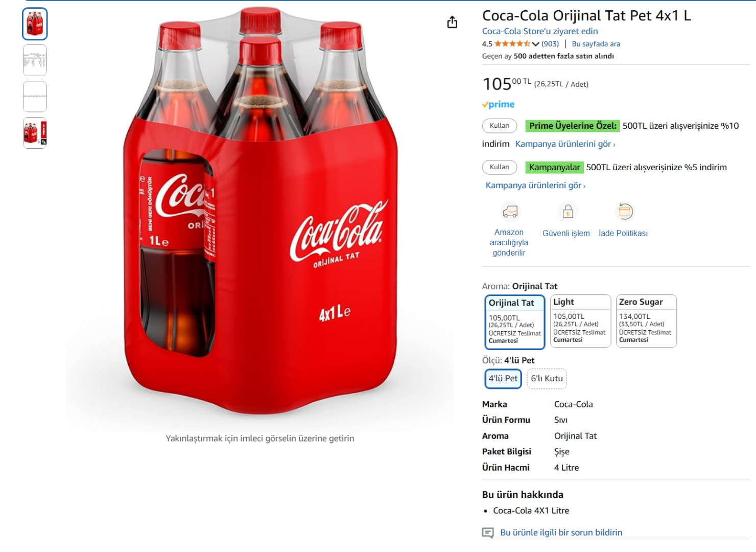Select the Orijinal Tat flavor option

coord(514,322)
